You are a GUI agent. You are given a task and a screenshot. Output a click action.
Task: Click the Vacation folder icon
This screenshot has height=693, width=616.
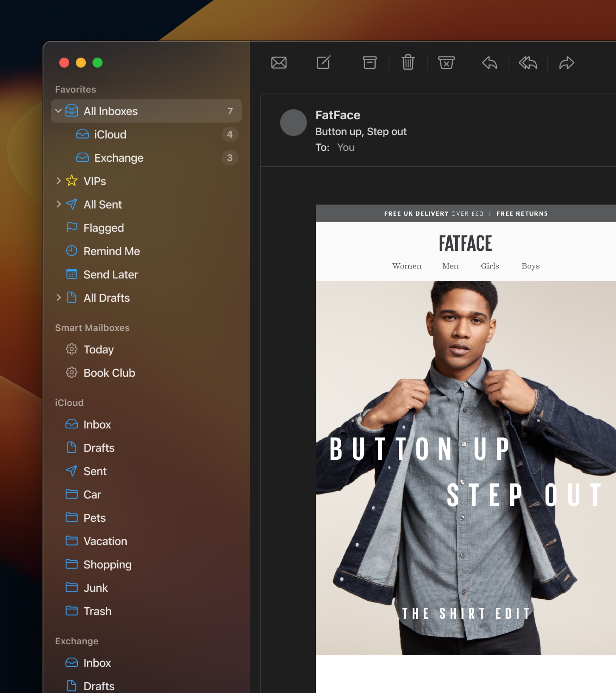click(71, 541)
